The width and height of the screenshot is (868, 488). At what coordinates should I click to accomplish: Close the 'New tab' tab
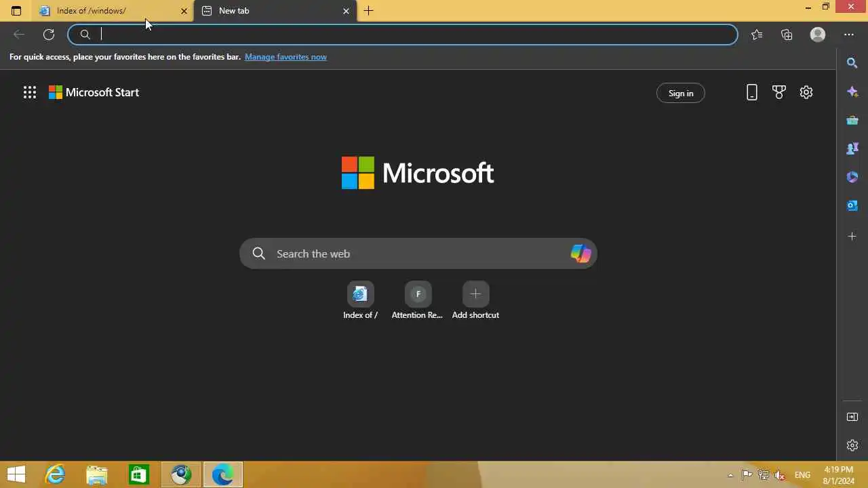tap(347, 11)
